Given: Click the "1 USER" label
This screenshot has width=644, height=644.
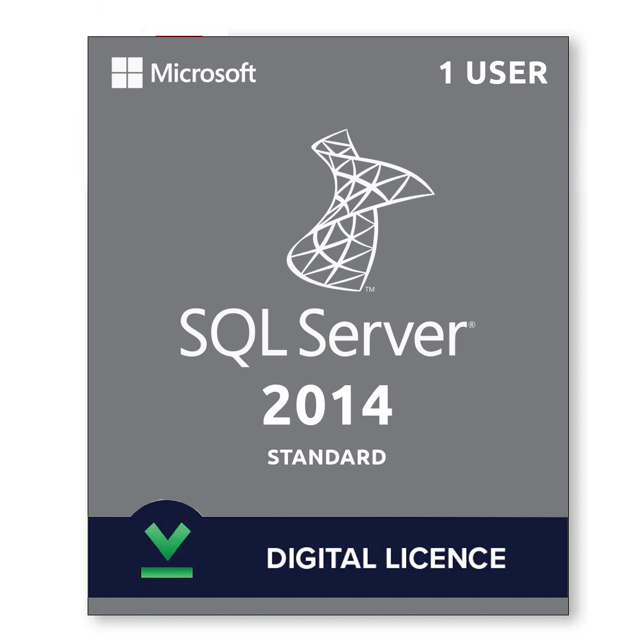Looking at the screenshot, I should pos(493,73).
